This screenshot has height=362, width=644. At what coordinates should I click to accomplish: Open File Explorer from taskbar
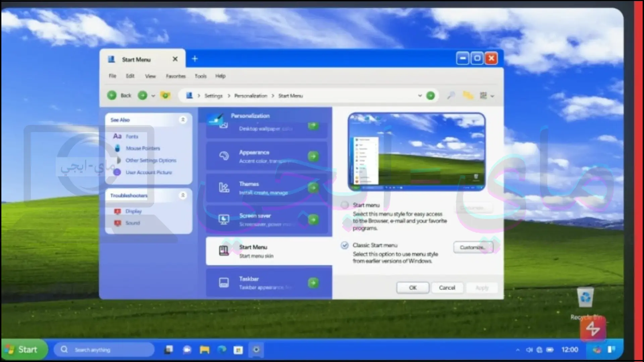(205, 350)
